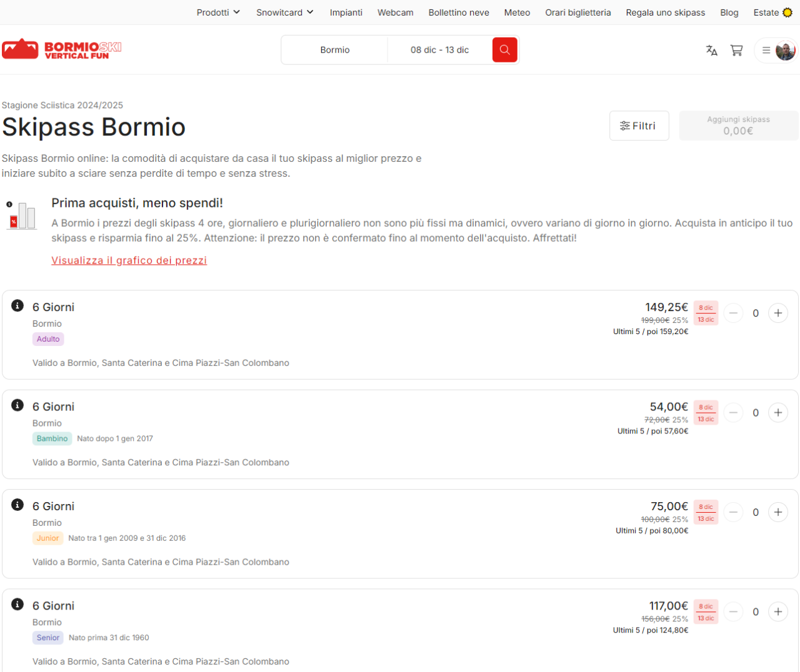
Task: Click the 8 dic - 13 dic badge on Senior row
Action: tap(706, 612)
